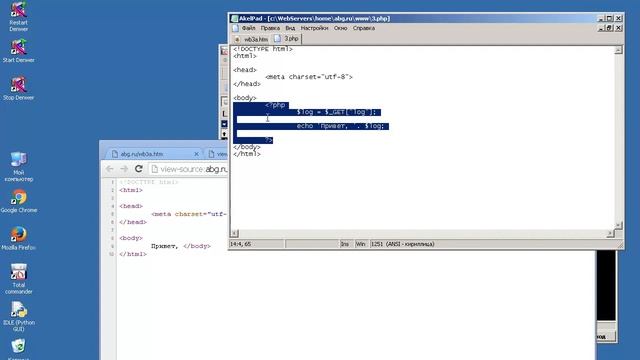Click the left arrow of AkelPad's horizontal scrollbar

(x=234, y=233)
